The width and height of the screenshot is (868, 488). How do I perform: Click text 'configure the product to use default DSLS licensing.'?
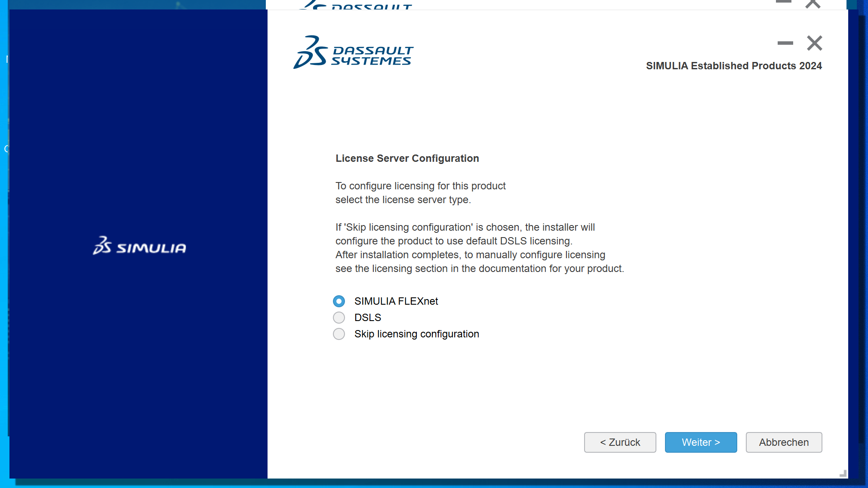pos(454,241)
